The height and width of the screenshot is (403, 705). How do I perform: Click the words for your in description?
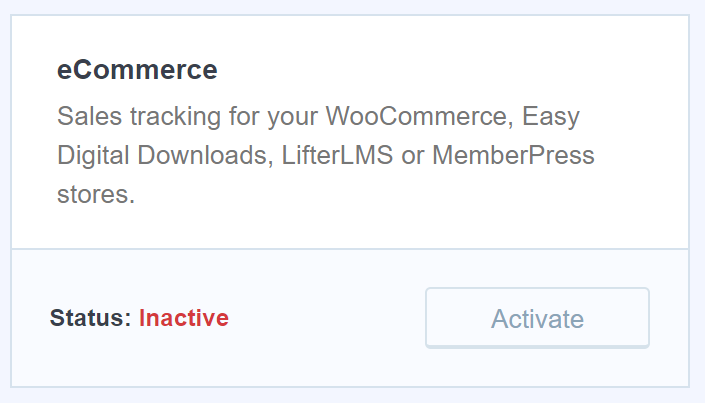(273, 117)
